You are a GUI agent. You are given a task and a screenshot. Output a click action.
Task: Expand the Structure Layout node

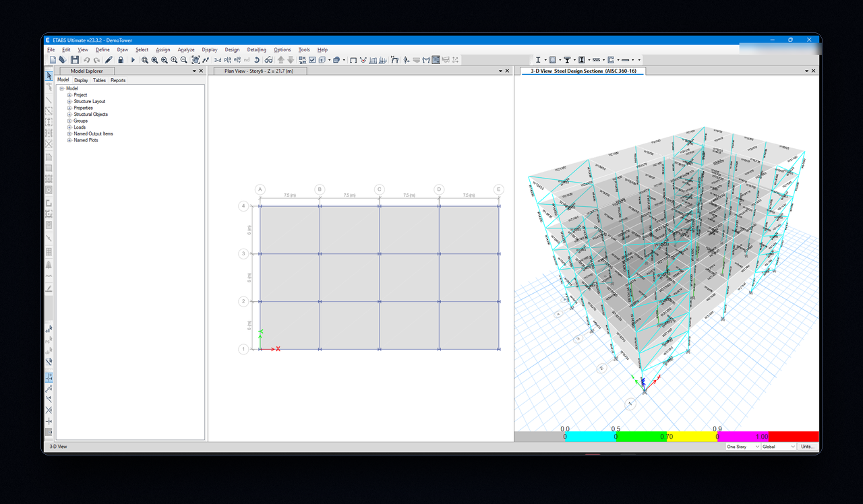click(x=69, y=102)
